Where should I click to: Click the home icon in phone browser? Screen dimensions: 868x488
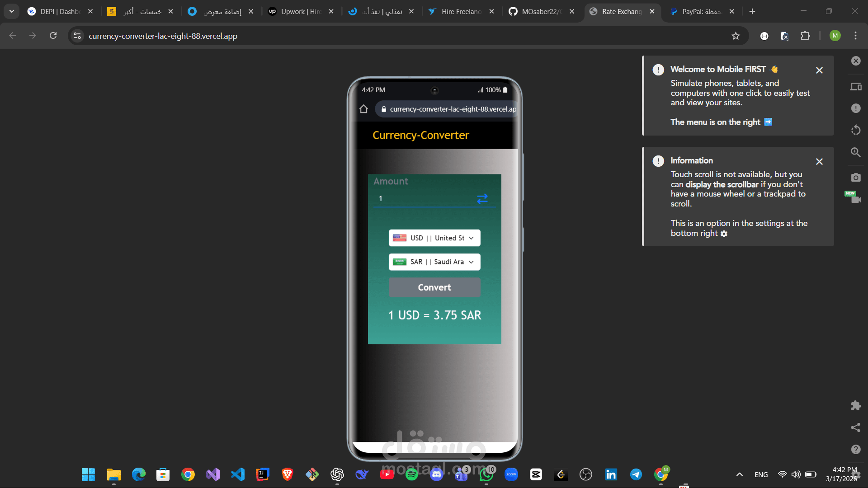pyautogui.click(x=363, y=109)
